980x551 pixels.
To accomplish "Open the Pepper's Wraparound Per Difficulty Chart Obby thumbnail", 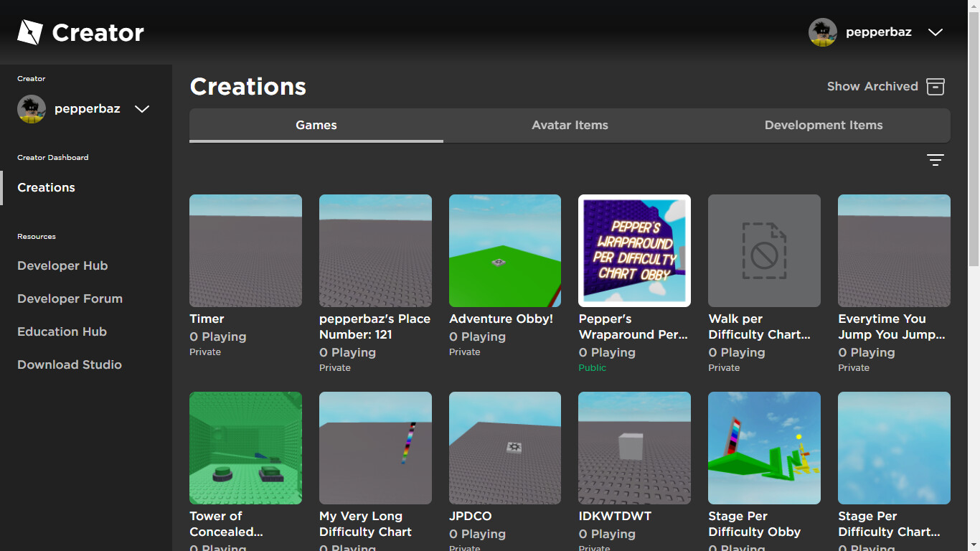I will tap(633, 250).
